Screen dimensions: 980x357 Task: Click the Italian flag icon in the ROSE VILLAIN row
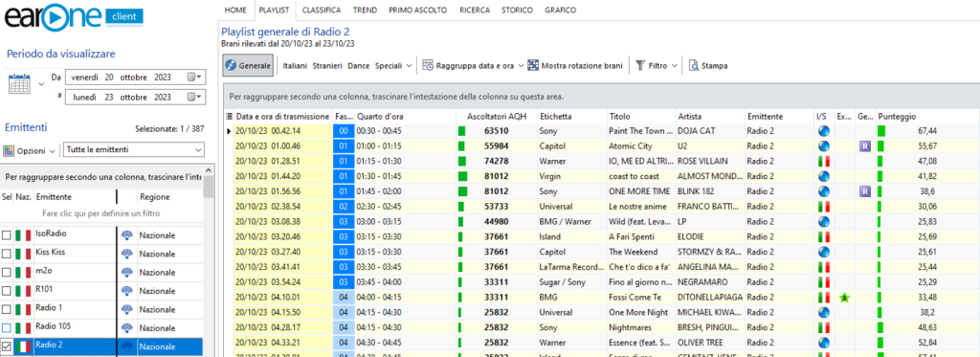coord(824,162)
